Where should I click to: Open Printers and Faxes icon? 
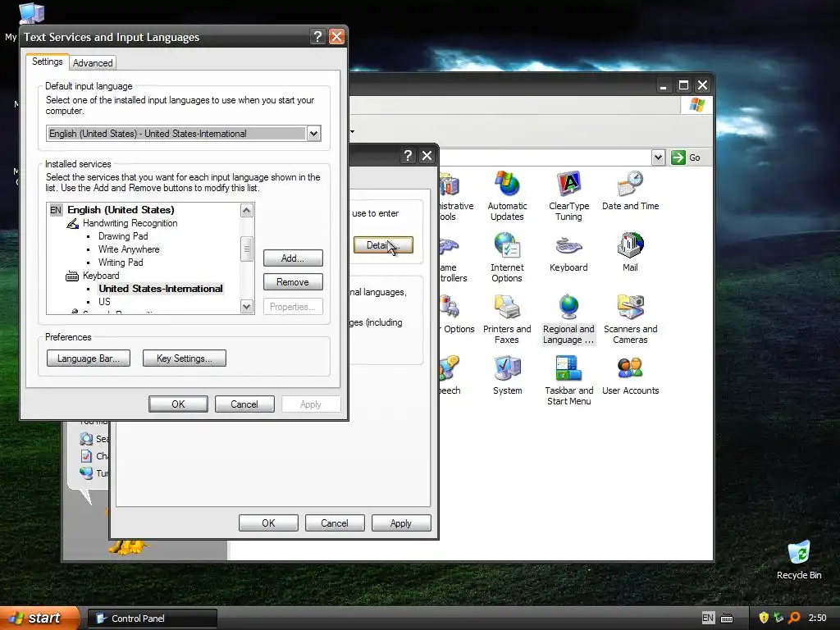(507, 319)
